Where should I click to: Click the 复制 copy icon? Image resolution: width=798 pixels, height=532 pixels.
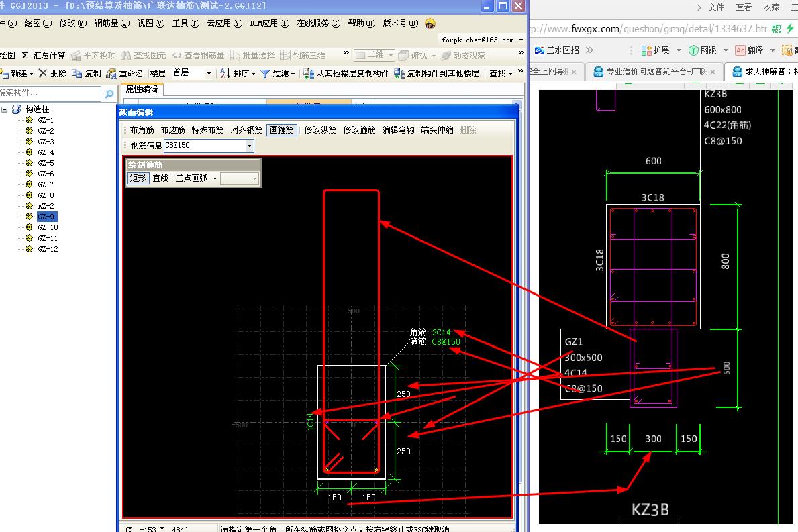77,74
